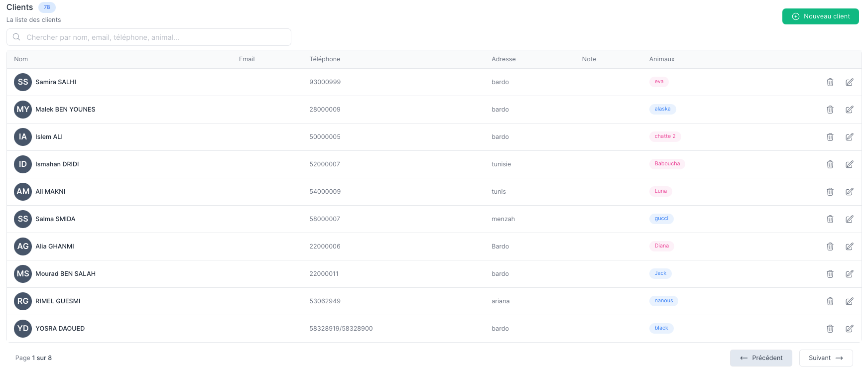Click the 78 clients count badge

(x=47, y=7)
